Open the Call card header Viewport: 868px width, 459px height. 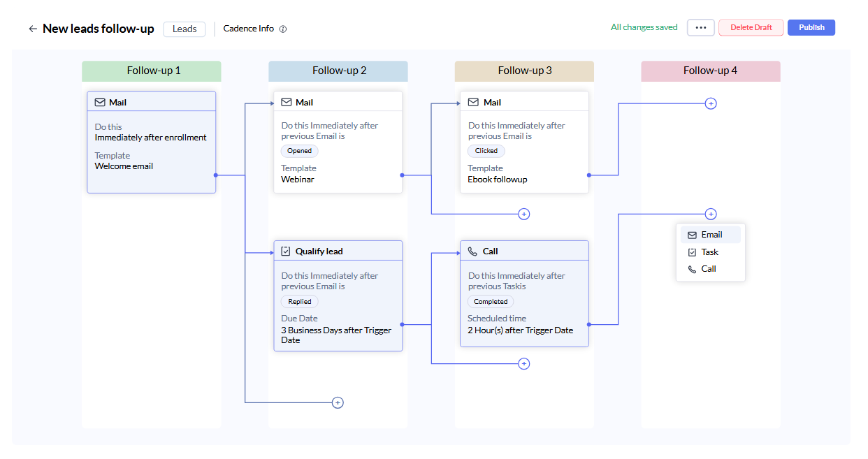tap(524, 251)
